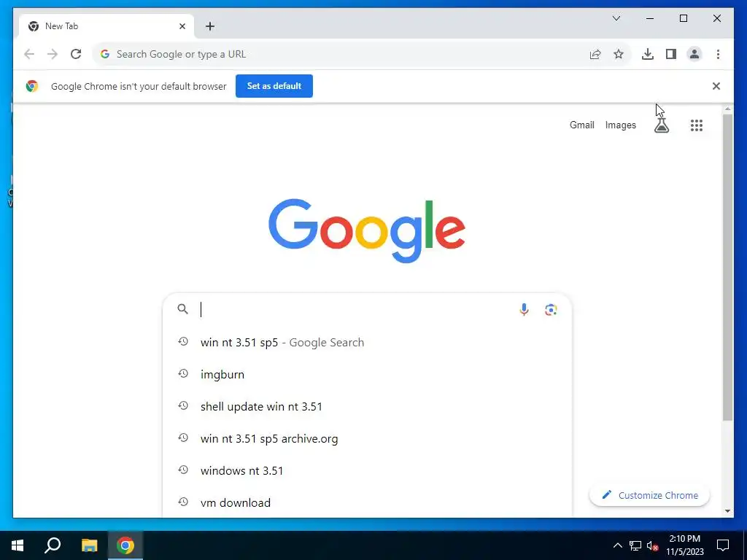Viewport: 747px width, 560px height.
Task: Click the Set as default button
Action: (x=274, y=86)
